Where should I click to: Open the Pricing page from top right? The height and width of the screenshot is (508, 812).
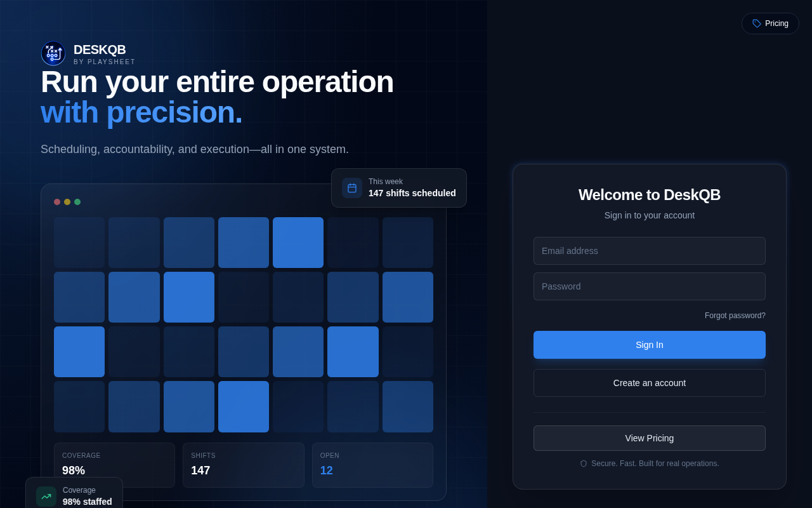770,23
